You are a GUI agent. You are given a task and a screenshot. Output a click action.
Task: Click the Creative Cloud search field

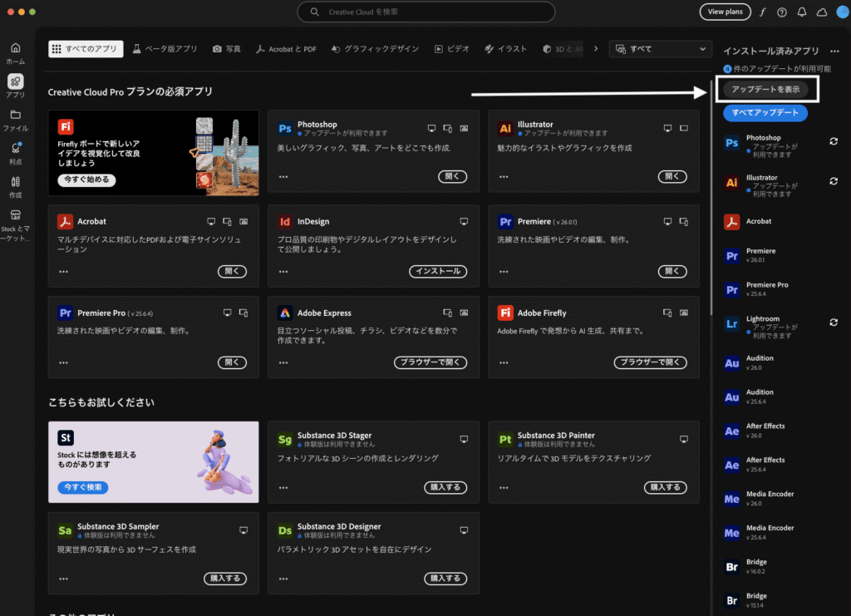point(425,12)
